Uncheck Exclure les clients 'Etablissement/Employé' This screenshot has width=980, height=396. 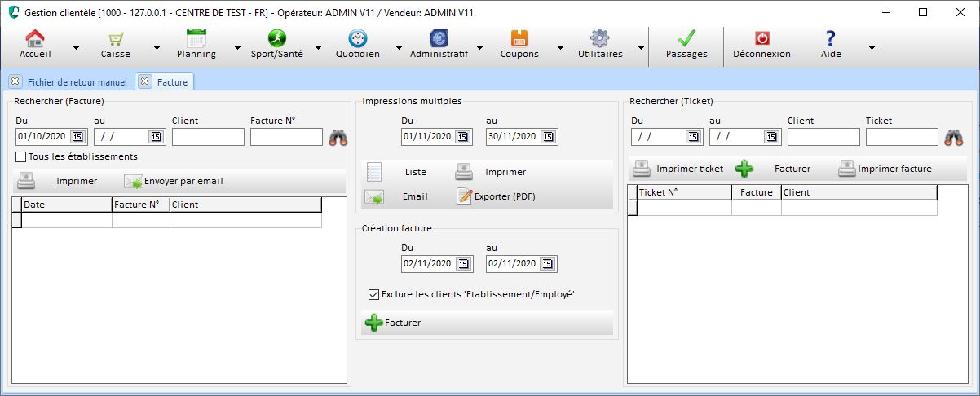point(374,294)
